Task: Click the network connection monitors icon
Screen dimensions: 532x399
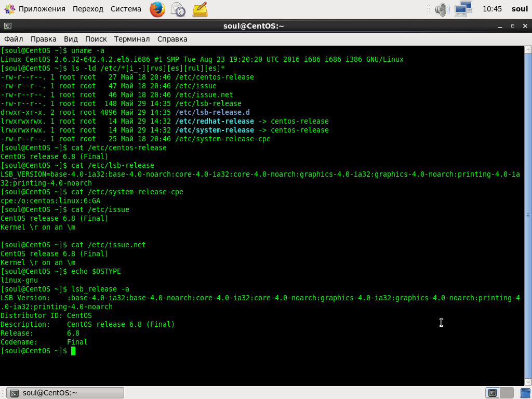Action: 463,9
